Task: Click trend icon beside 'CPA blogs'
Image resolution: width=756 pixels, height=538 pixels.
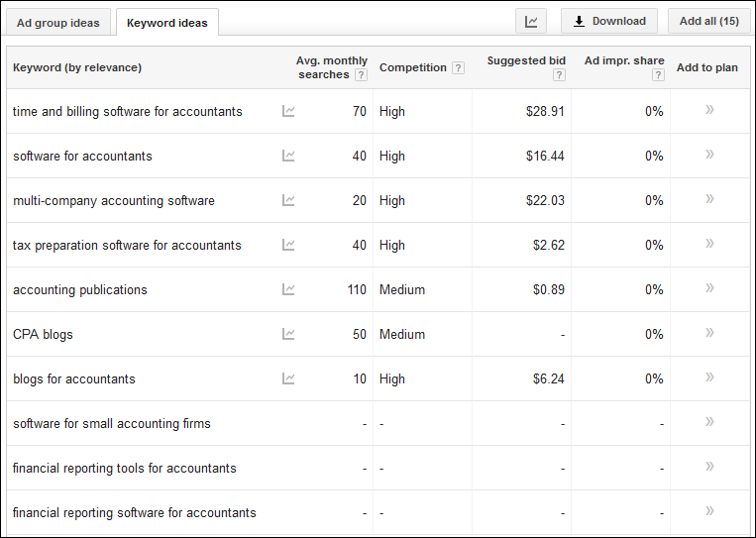Action: (x=288, y=334)
